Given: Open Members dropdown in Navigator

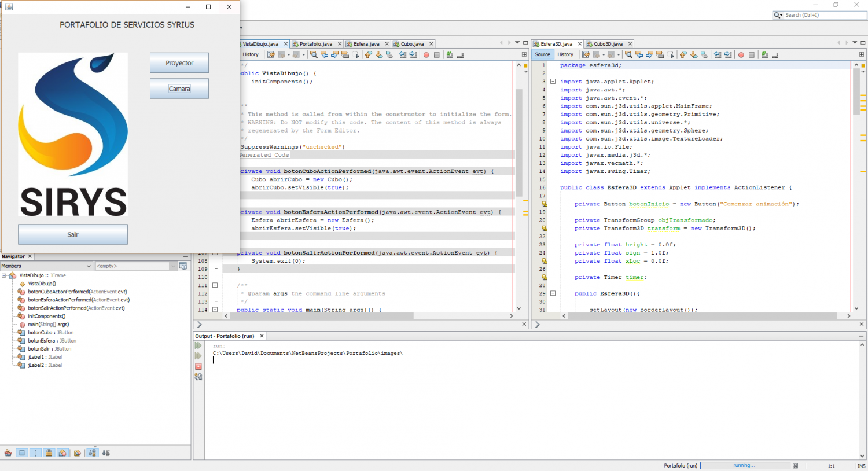Looking at the screenshot, I should [46, 266].
